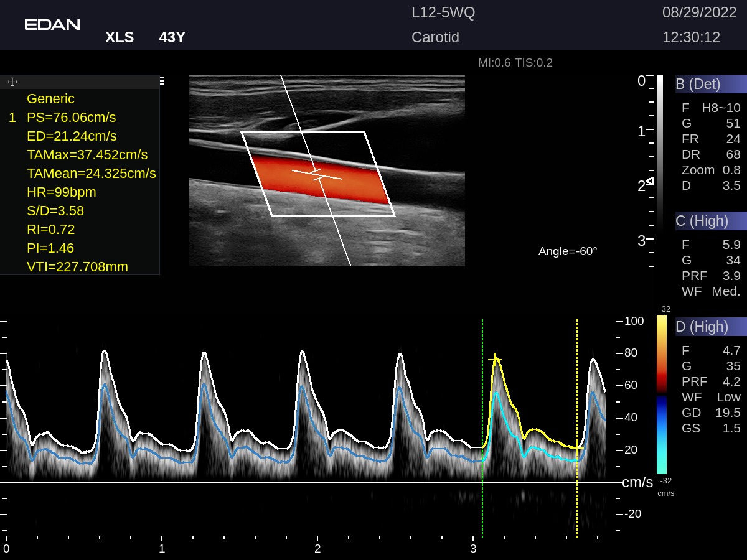This screenshot has height=560, width=747.
Task: Click the red color flow box in the image
Action: (x=317, y=178)
